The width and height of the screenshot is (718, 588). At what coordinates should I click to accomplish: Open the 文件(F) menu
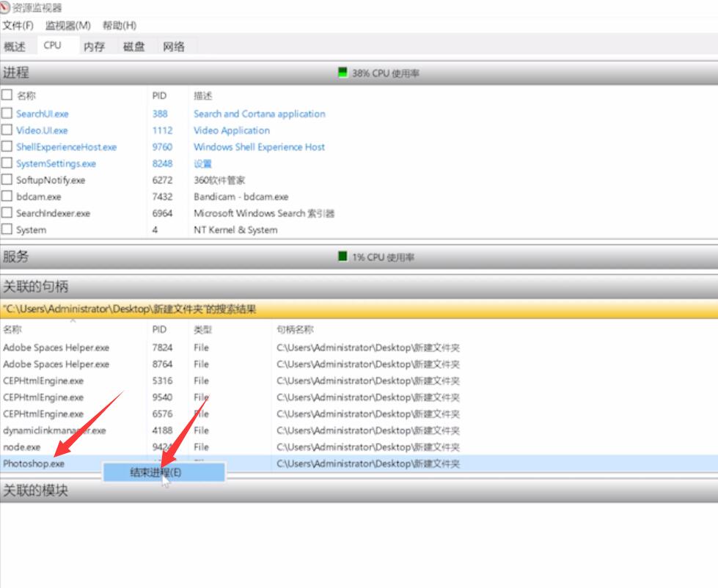pos(18,25)
